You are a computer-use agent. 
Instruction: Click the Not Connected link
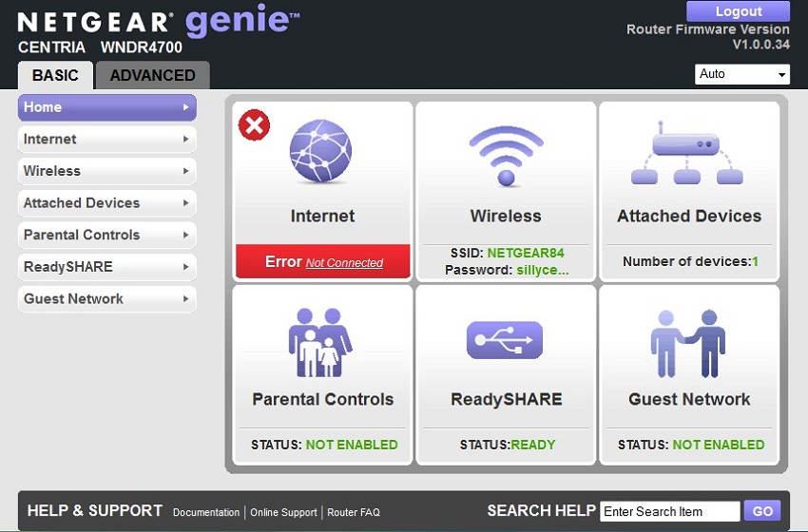(344, 262)
